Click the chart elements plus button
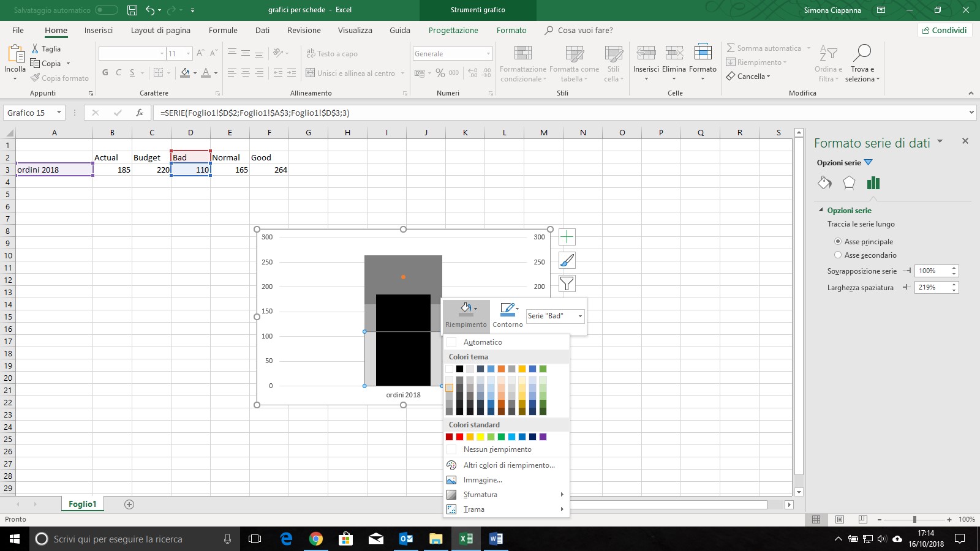 (567, 238)
